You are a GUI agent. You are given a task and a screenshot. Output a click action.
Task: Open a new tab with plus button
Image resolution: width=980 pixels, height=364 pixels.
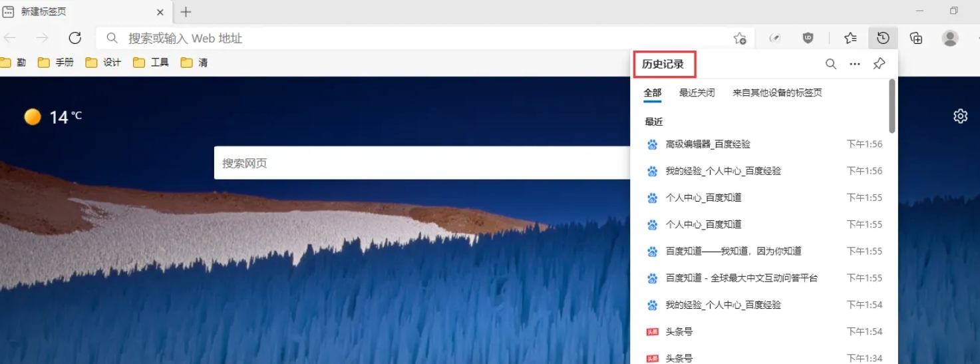click(x=186, y=12)
